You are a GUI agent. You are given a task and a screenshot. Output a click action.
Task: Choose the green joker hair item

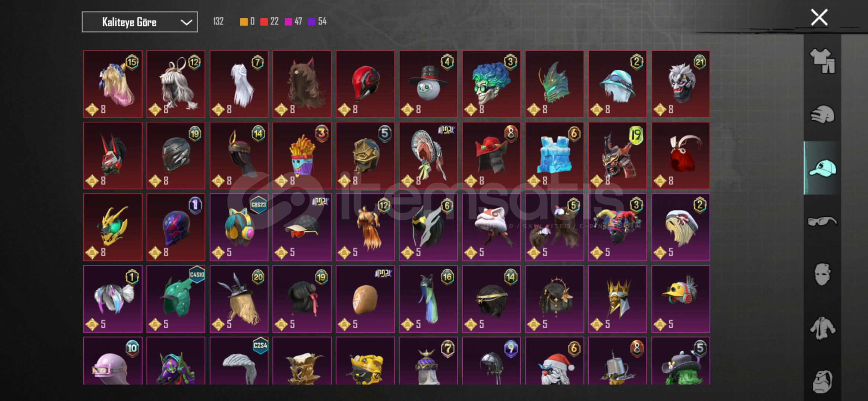pyautogui.click(x=491, y=84)
